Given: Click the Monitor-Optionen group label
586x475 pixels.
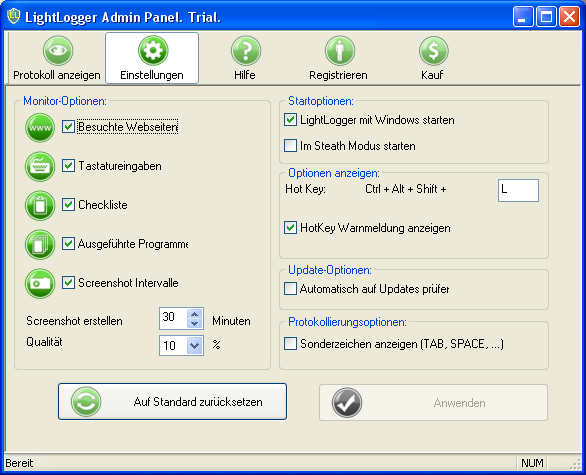Looking at the screenshot, I should 65,101.
